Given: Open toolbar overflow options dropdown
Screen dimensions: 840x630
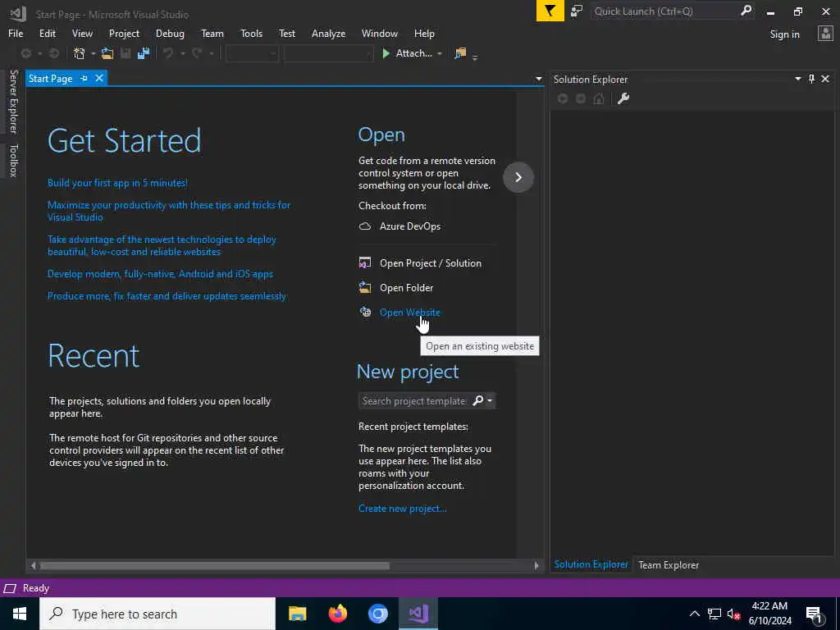Looking at the screenshot, I should tap(475, 57).
